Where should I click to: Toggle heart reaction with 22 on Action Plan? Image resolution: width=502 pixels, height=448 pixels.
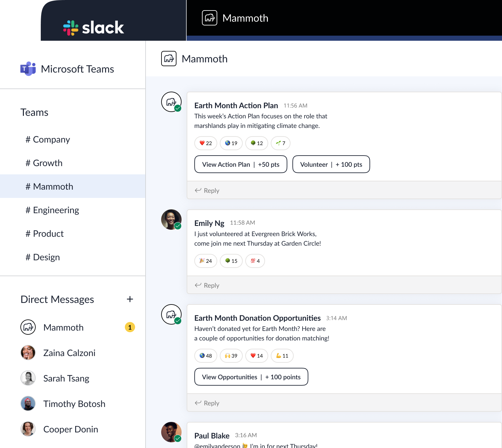coord(206,143)
